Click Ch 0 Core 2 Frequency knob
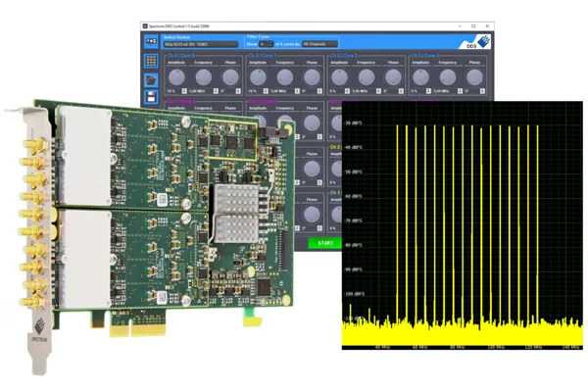588x392 pixels. click(367, 76)
